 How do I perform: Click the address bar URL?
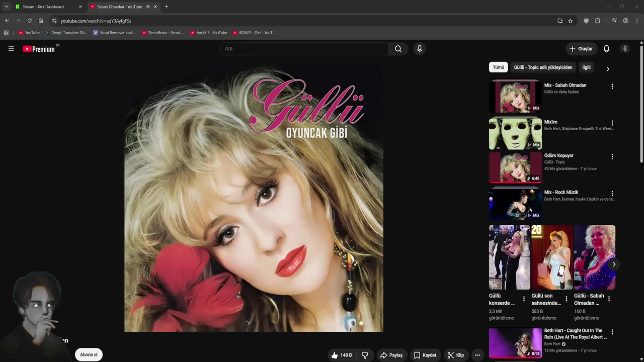(96, 21)
